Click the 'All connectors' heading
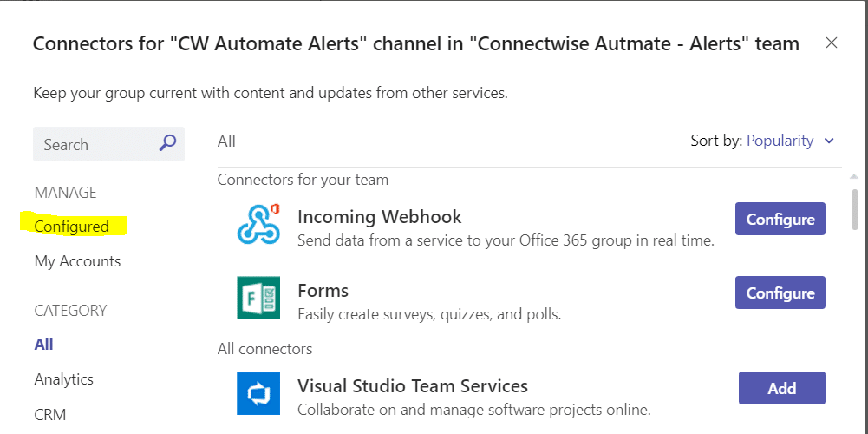This screenshot has height=434, width=868. pyautogui.click(x=264, y=349)
